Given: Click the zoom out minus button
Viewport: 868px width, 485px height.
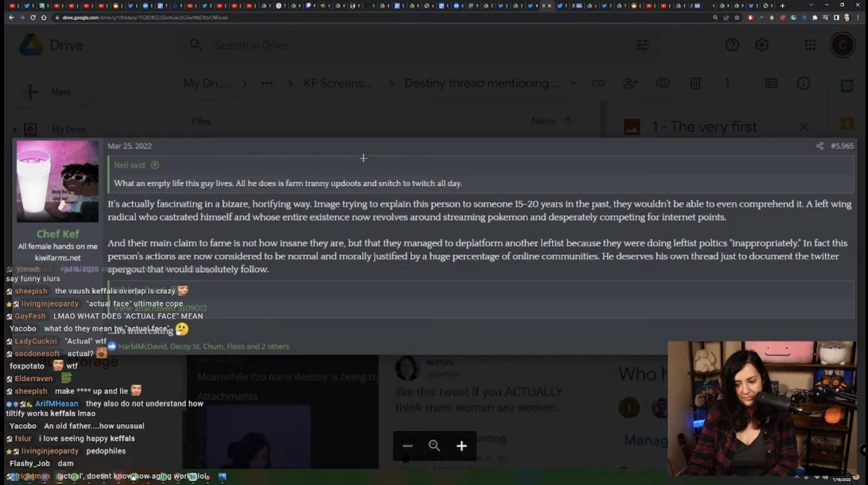Looking at the screenshot, I should click(407, 446).
